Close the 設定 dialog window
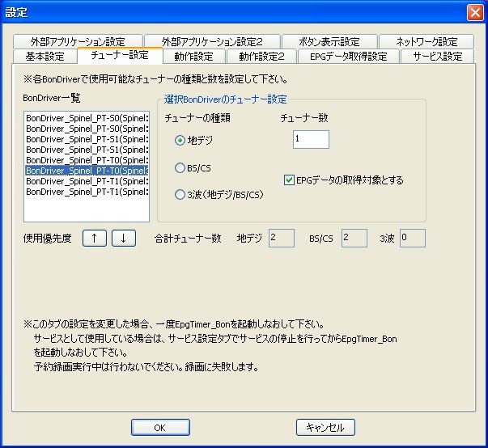488x448 pixels. coord(475,13)
